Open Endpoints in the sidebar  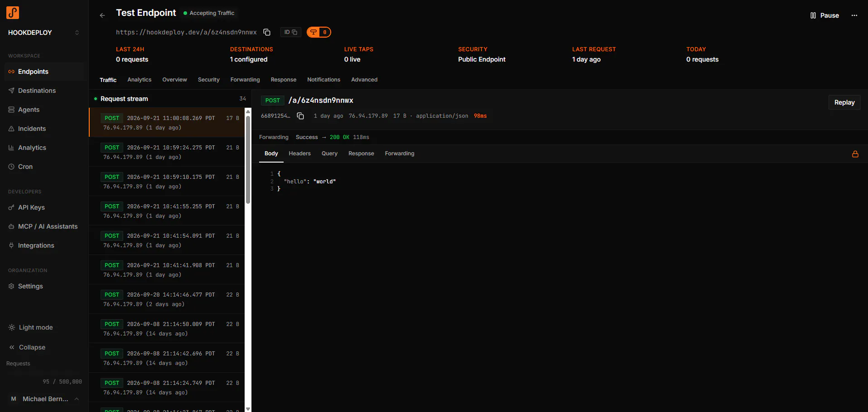(44, 72)
